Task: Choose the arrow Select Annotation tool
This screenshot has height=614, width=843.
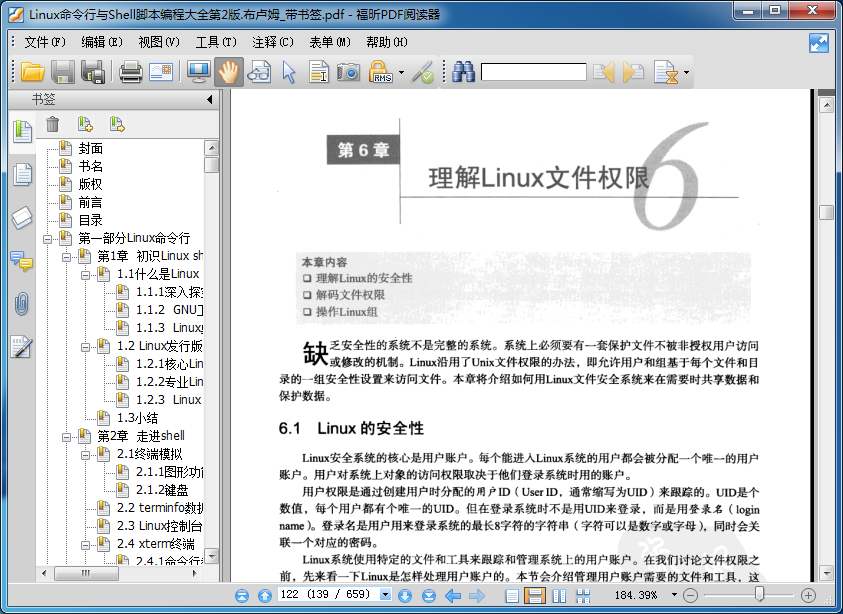Action: (289, 72)
